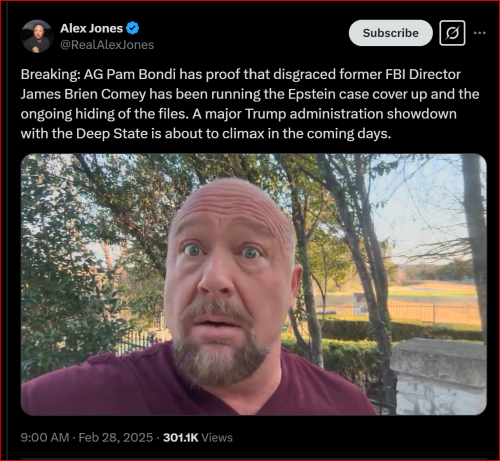Open the Alex Jones display name link
Screen dimensions: 500x461
(92, 28)
